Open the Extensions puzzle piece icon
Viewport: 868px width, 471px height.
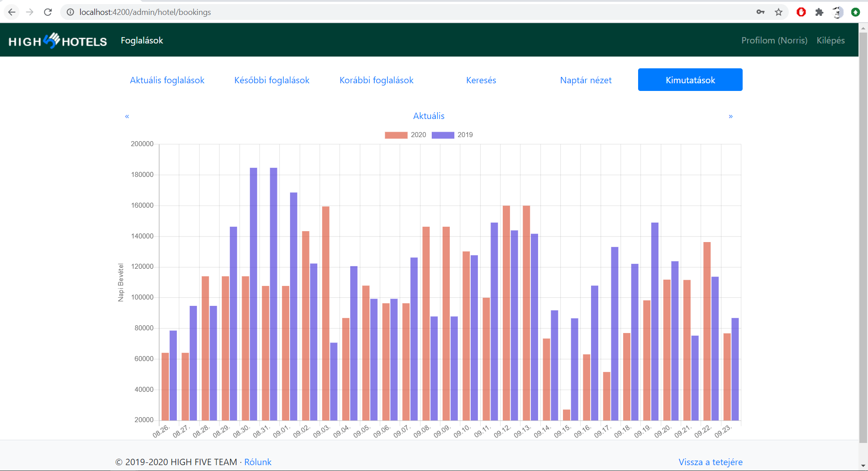(x=819, y=12)
